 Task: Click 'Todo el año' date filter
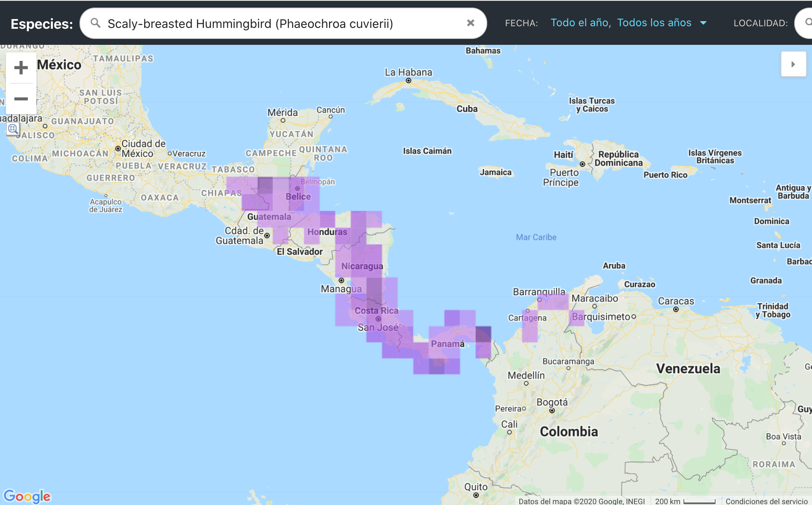point(580,23)
